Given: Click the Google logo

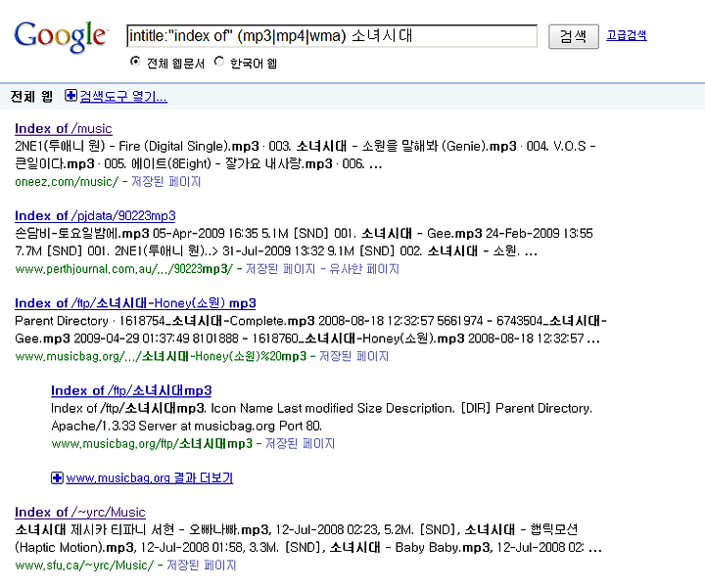Looking at the screenshot, I should click(x=61, y=36).
